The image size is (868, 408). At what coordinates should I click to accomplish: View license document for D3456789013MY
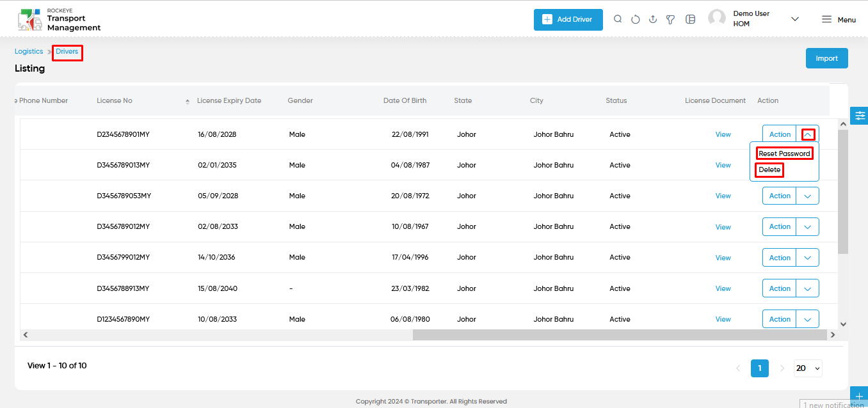pyautogui.click(x=723, y=165)
